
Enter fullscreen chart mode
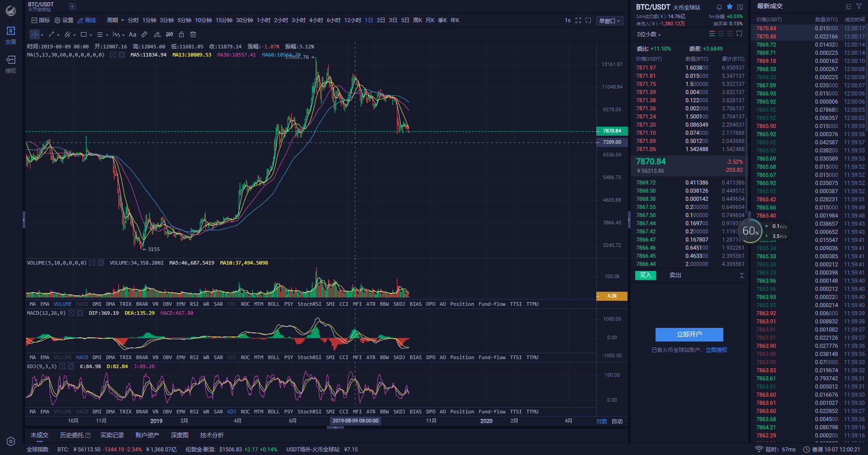coord(578,20)
